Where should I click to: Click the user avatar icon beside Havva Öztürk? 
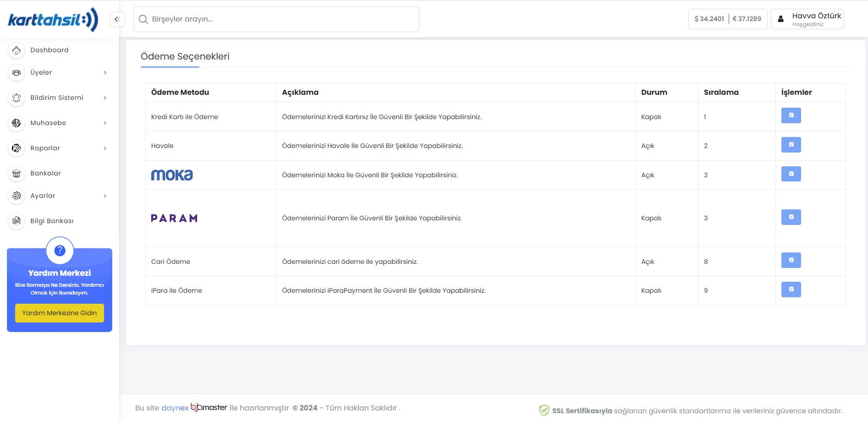(x=780, y=19)
